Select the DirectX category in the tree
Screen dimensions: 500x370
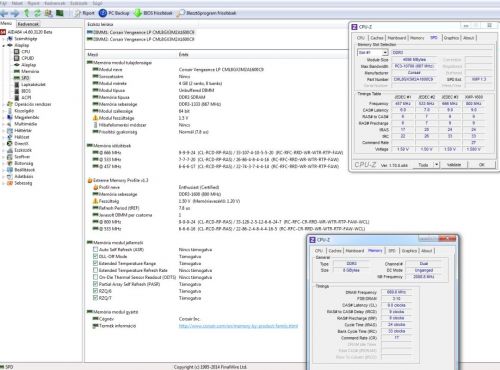pos(18,144)
